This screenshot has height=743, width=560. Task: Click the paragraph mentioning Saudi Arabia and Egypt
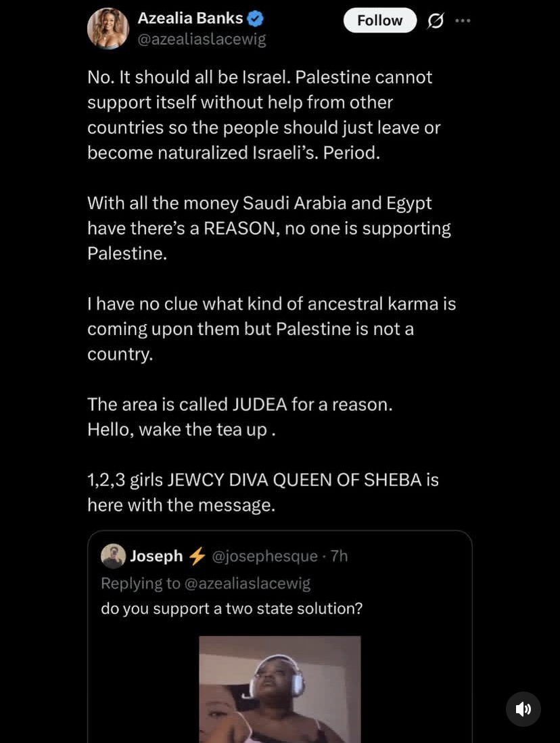tap(269, 229)
